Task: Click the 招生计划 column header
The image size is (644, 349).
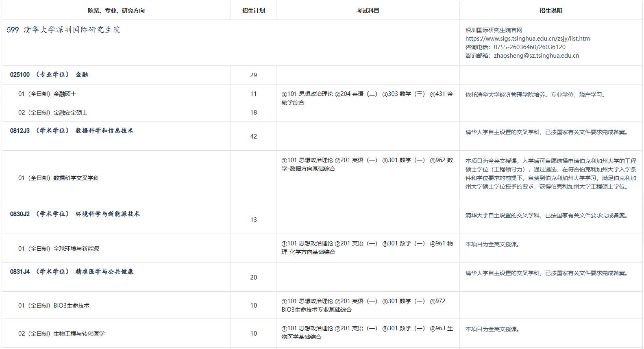Action: coord(253,11)
